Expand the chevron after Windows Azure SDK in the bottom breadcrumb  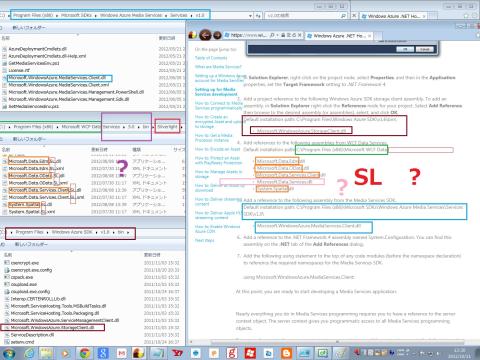[97, 232]
